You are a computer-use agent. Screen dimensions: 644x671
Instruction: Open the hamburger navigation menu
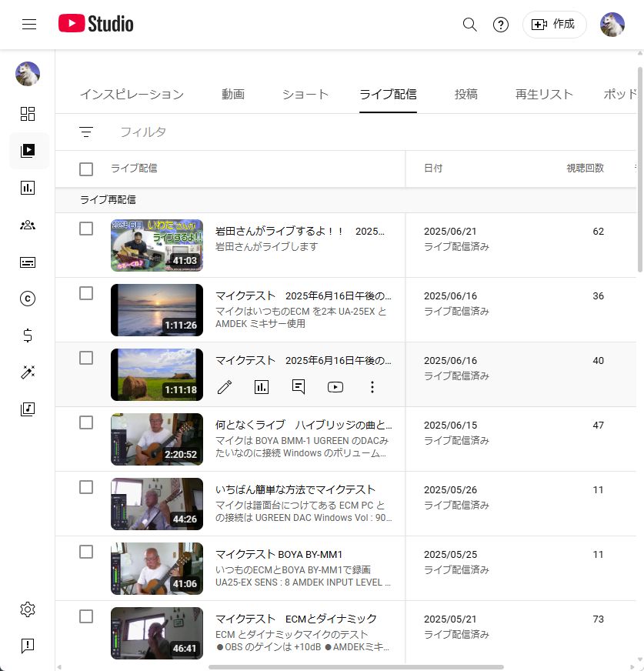click(29, 24)
